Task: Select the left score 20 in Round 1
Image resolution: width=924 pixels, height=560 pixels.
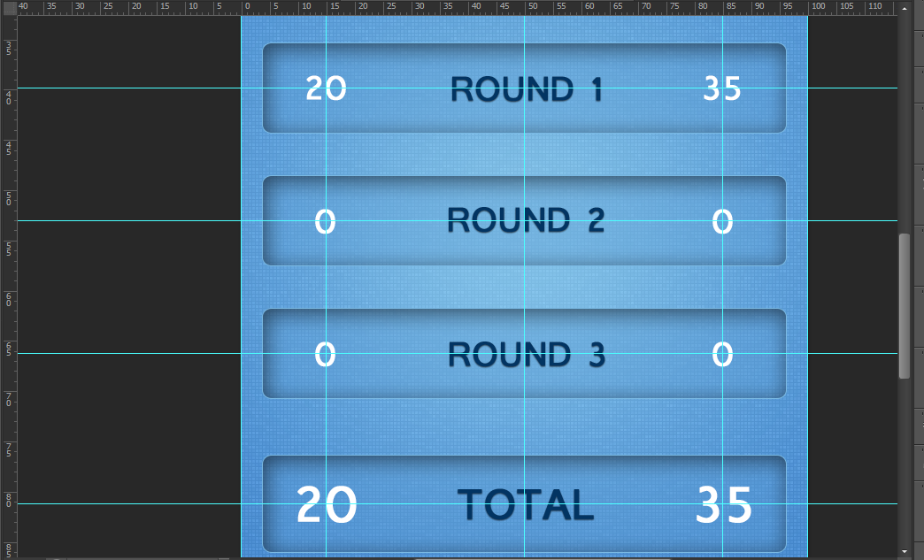Action: tap(327, 88)
